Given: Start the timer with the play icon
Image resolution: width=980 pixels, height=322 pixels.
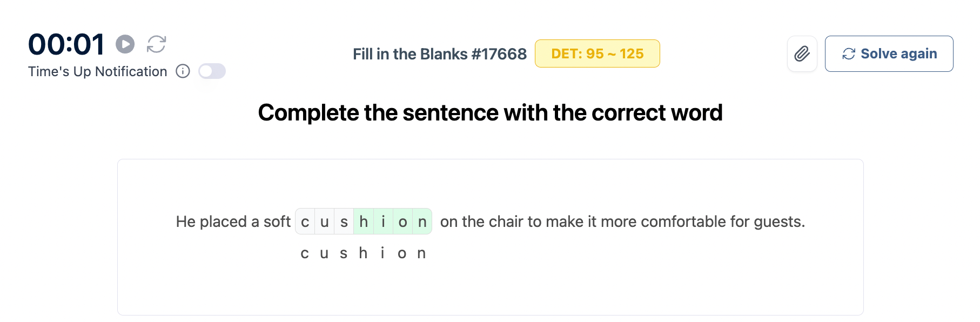Looking at the screenshot, I should coord(125,44).
